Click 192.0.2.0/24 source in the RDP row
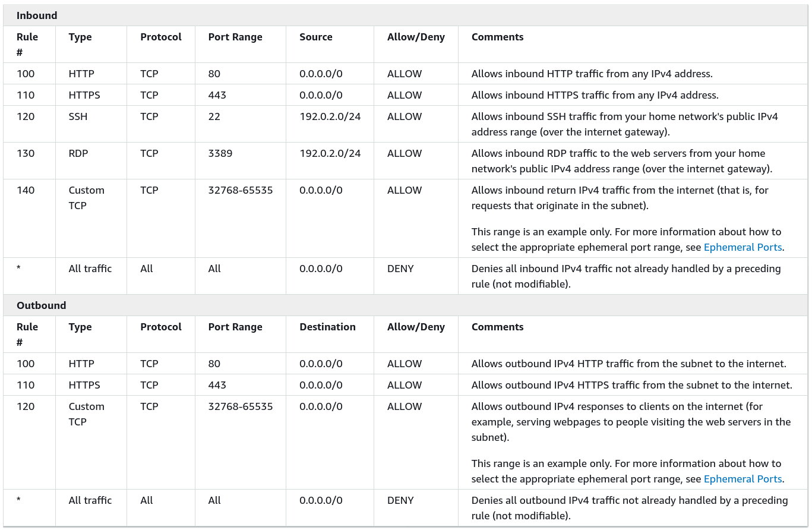Image resolution: width=812 pixels, height=530 pixels. pyautogui.click(x=330, y=153)
